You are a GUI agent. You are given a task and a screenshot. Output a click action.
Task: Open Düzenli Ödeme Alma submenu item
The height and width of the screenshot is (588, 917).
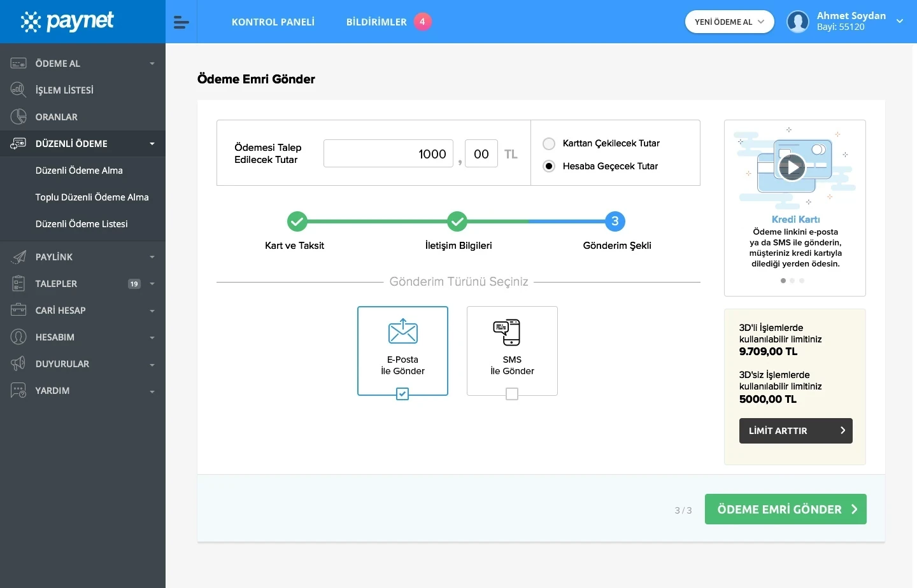79,171
